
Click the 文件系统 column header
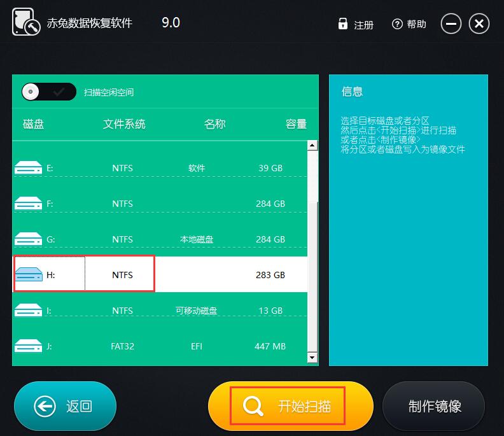coord(124,123)
